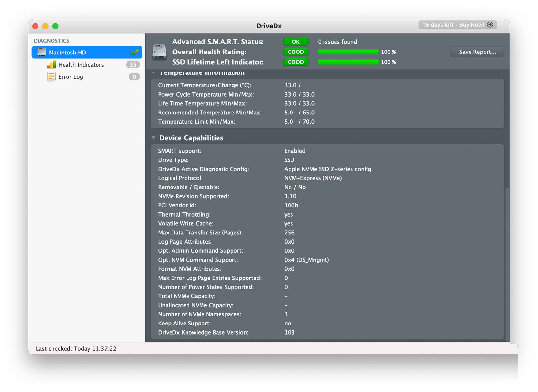Screen dimensions: 538x392
Task: Click the arrow icon in Buy Now banner
Action: coord(490,25)
